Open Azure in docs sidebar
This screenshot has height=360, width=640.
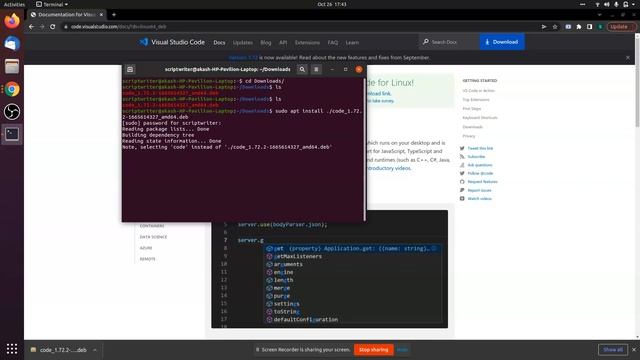(146, 248)
